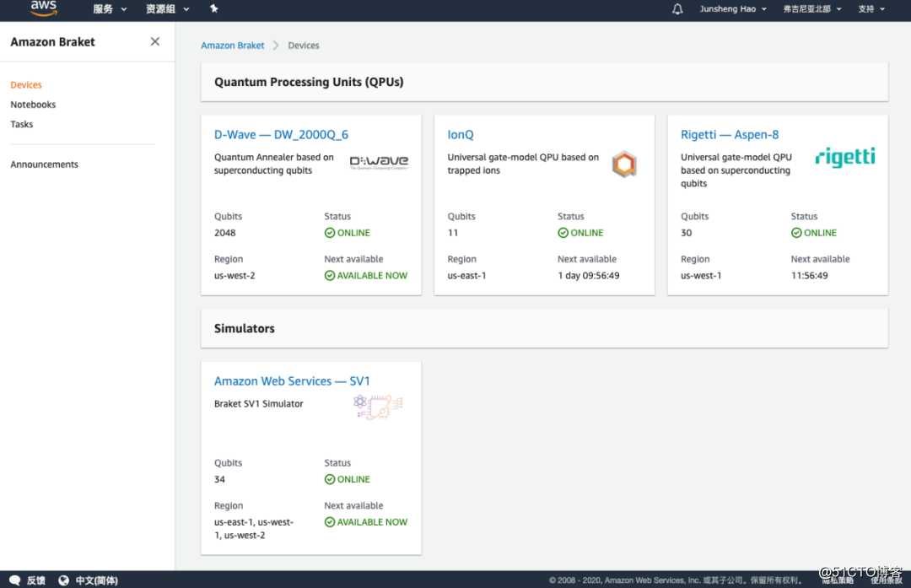Open Tasks in the sidebar
Viewport: 911px width, 588px height.
coord(21,124)
